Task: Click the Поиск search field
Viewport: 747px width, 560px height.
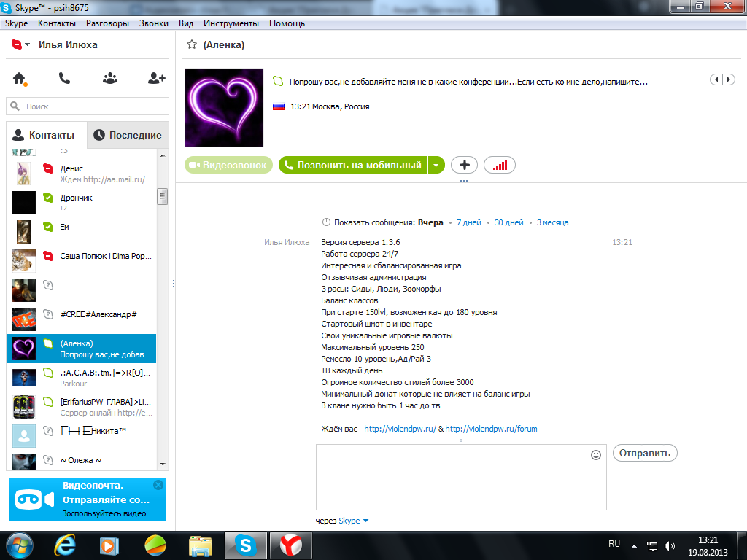Action: tap(88, 106)
